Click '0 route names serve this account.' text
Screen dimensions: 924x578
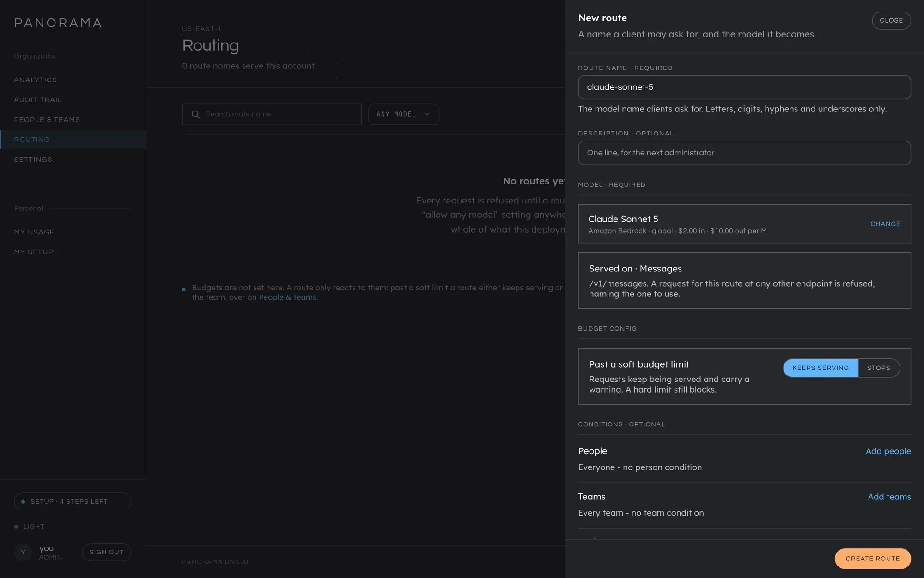pyautogui.click(x=249, y=66)
